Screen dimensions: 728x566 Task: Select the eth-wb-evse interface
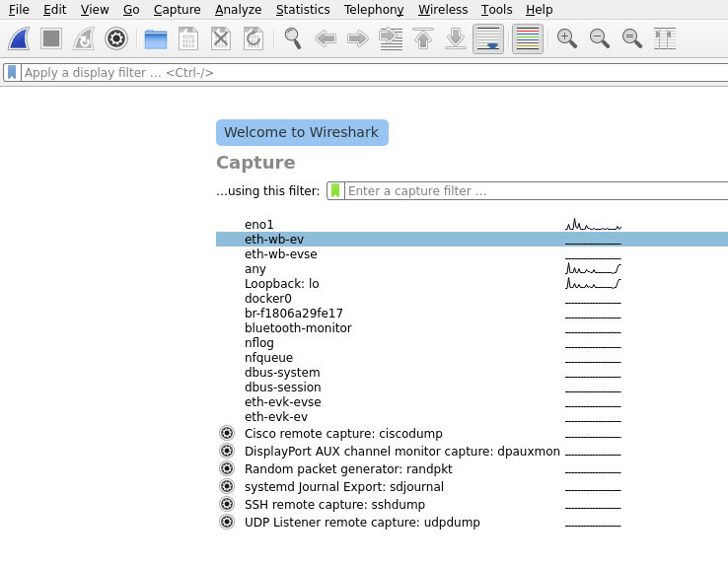pyautogui.click(x=472, y=254)
